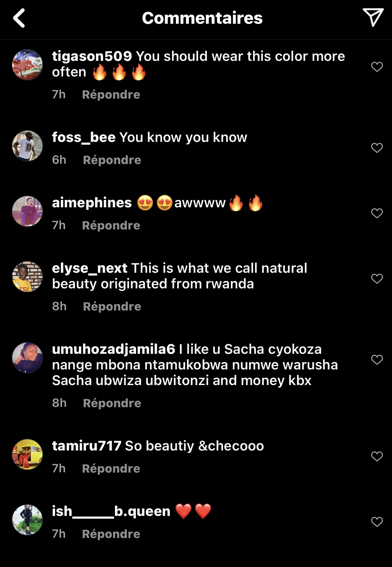This screenshot has width=392, height=567.
Task: Tap Répondre under elyse_next's comment
Action: 112,307
